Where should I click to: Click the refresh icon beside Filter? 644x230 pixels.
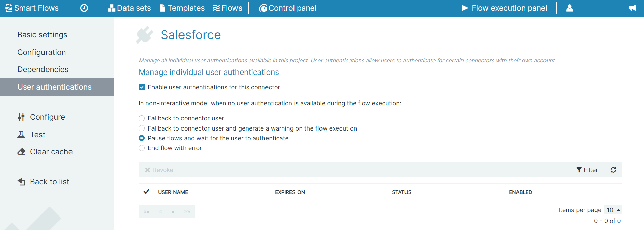613,170
